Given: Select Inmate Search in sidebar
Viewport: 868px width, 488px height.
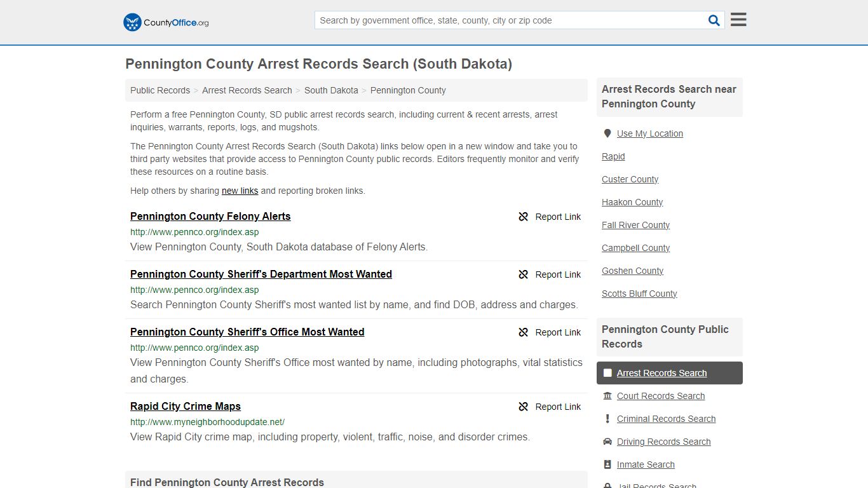Looking at the screenshot, I should [646, 464].
